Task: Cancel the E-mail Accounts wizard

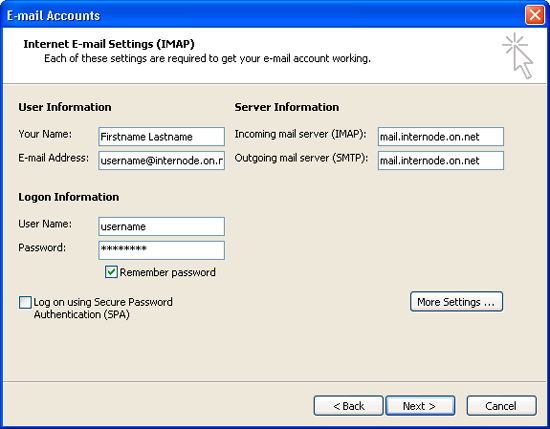Action: (x=501, y=406)
